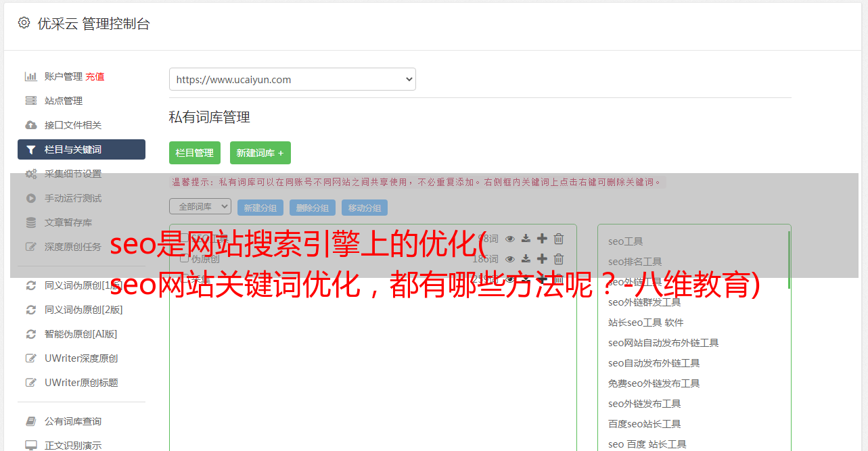Click the keyword 站长seo工具 软件
The image size is (868, 451).
646,323
